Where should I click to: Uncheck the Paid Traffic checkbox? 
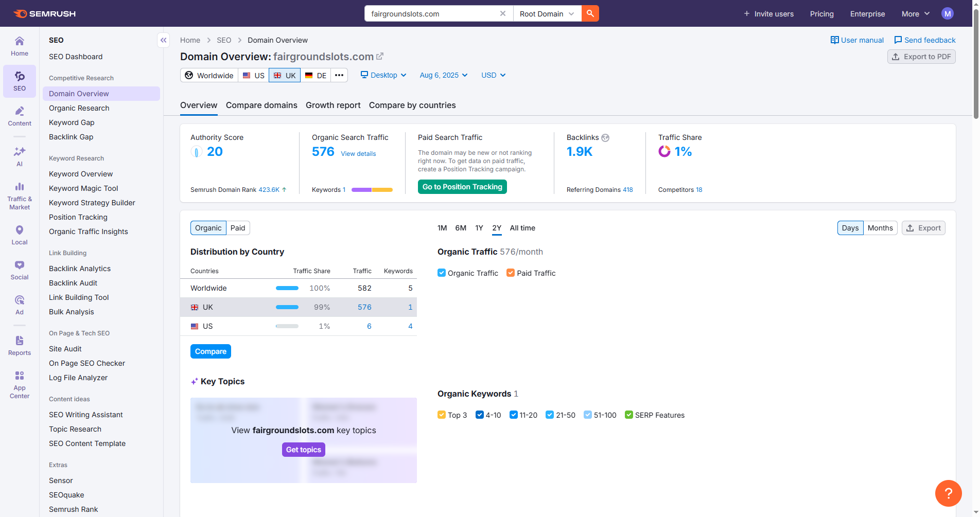coord(511,273)
